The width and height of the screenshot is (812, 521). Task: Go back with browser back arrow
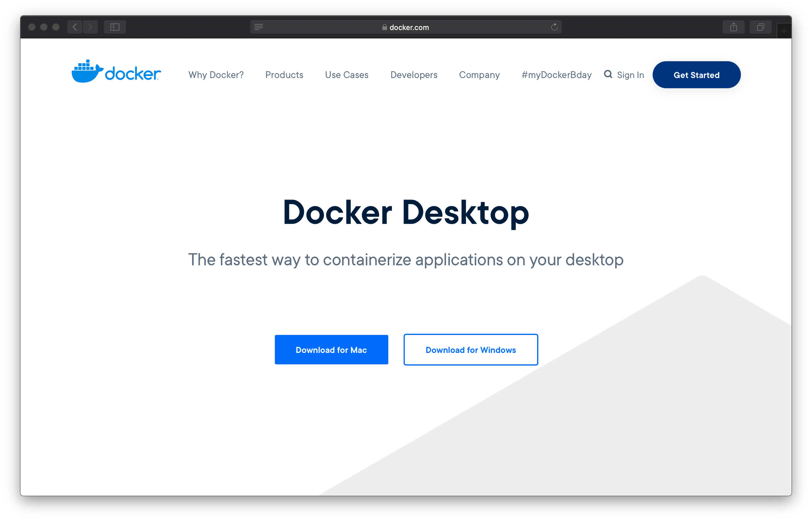[x=75, y=27]
